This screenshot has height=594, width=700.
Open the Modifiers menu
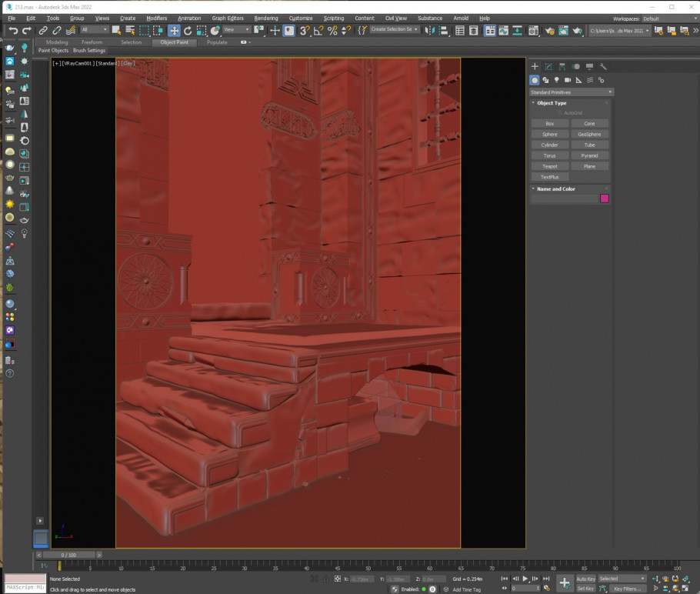(x=157, y=18)
